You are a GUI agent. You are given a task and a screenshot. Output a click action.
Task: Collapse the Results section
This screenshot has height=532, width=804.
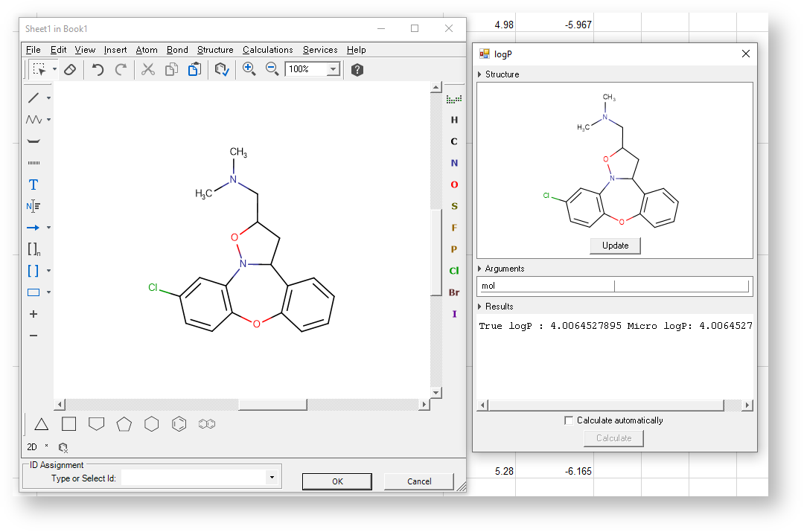coord(479,307)
